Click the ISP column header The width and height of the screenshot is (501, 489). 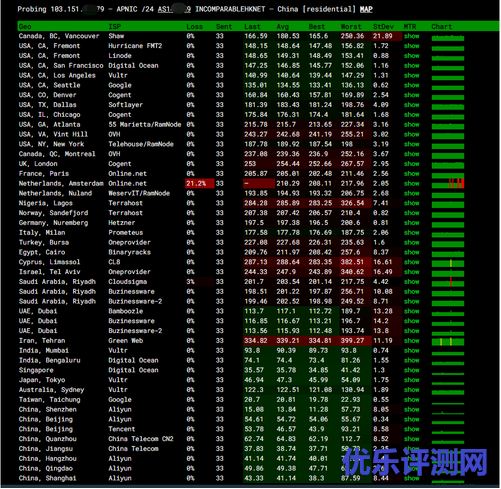click(x=115, y=26)
